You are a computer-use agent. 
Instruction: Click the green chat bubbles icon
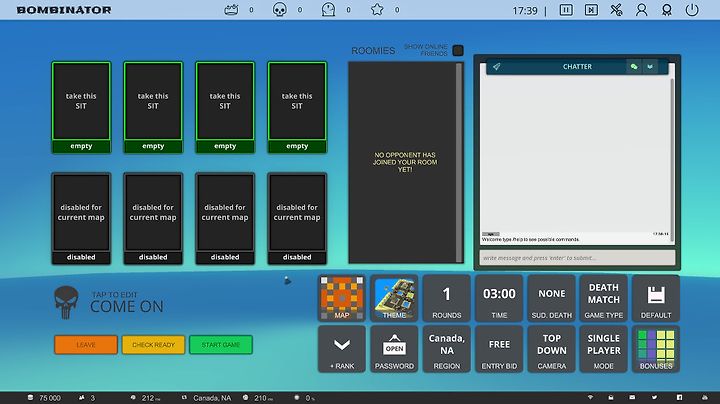(634, 67)
